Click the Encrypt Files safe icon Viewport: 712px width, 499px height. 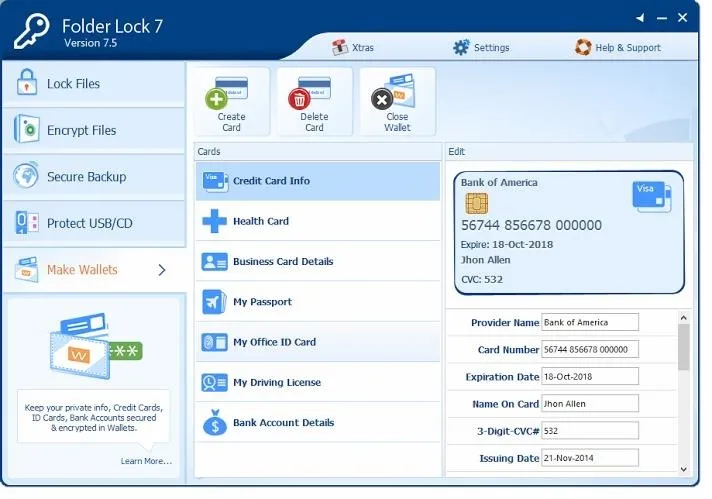coord(27,128)
